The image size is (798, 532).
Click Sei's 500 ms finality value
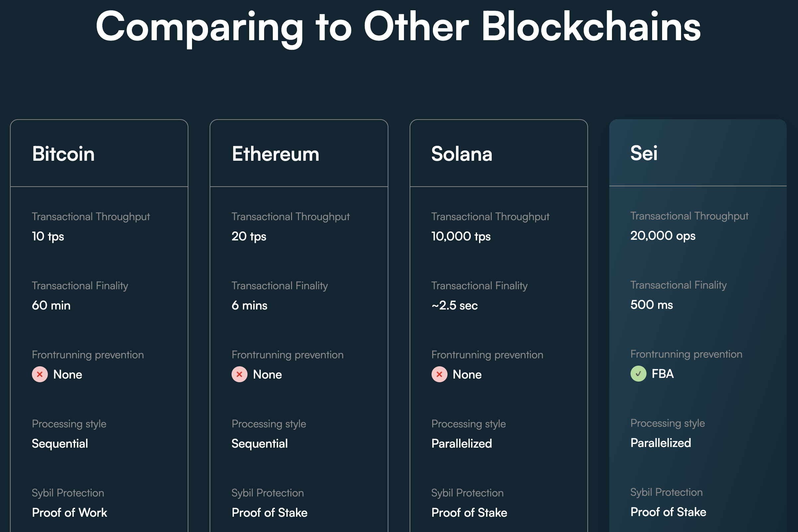(x=651, y=305)
